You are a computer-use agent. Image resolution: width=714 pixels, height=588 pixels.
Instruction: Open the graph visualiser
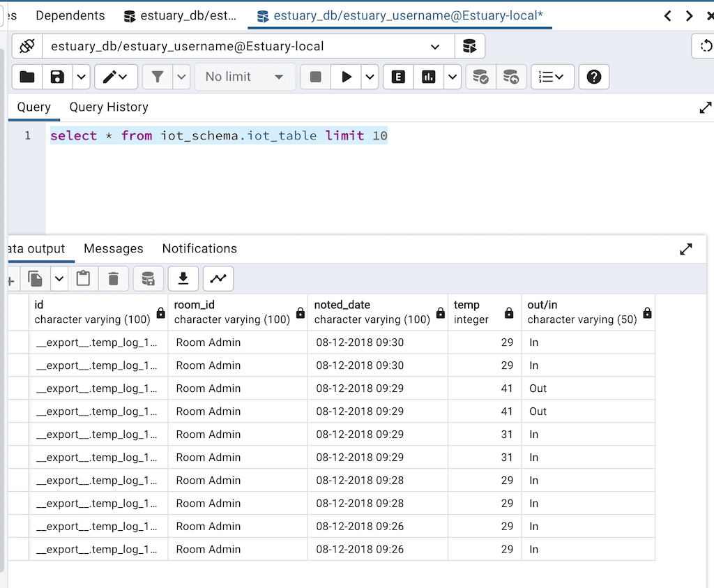click(218, 278)
